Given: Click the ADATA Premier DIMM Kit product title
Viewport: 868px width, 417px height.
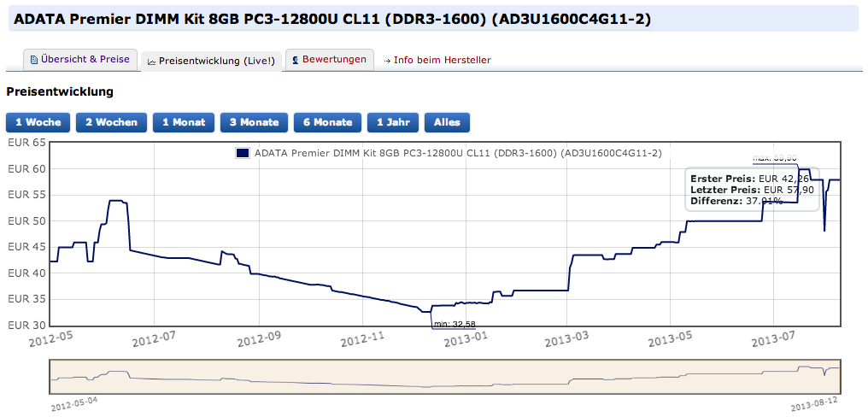Looking at the screenshot, I should coord(331,20).
